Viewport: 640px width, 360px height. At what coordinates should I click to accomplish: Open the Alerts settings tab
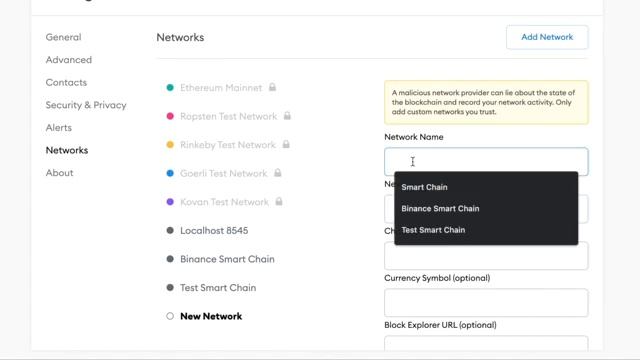click(x=59, y=128)
